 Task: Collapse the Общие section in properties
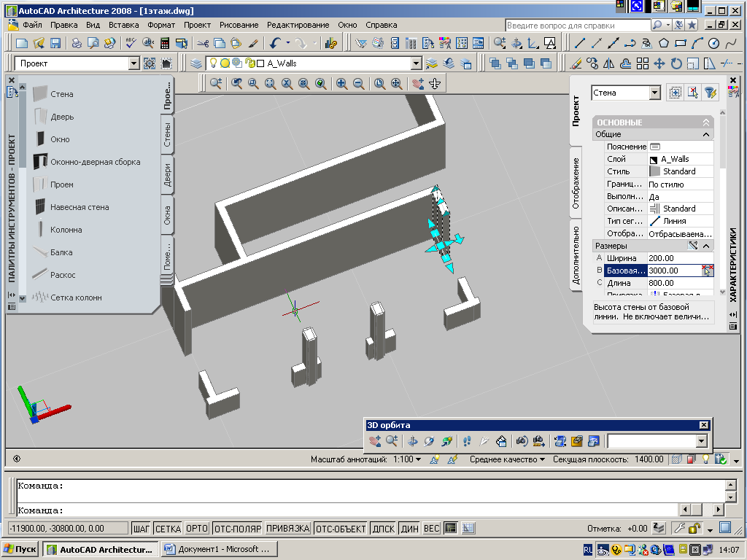pyautogui.click(x=705, y=134)
